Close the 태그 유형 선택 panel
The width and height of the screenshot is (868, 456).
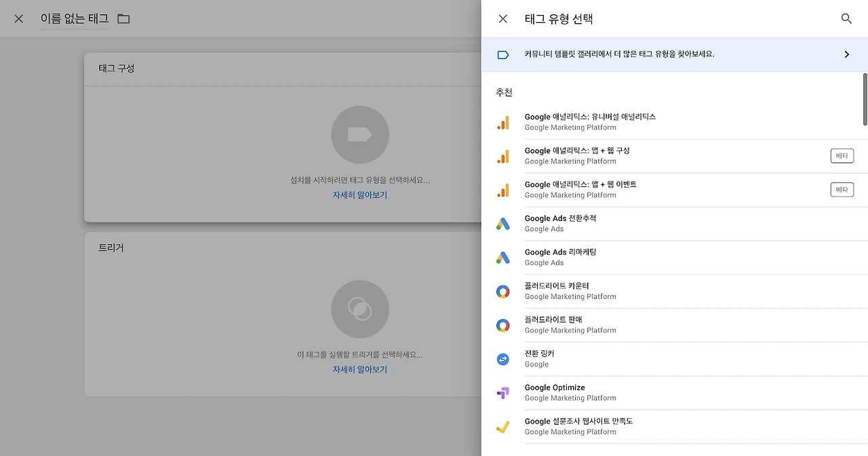click(503, 19)
